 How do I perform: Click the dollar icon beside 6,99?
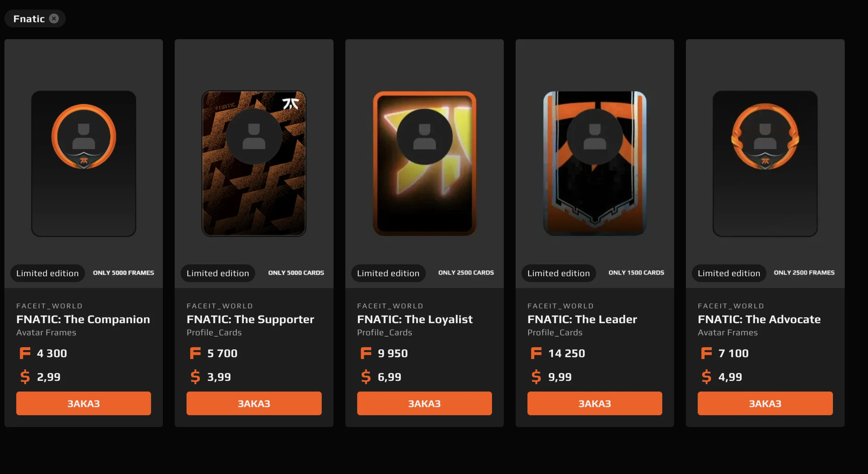pos(366,377)
